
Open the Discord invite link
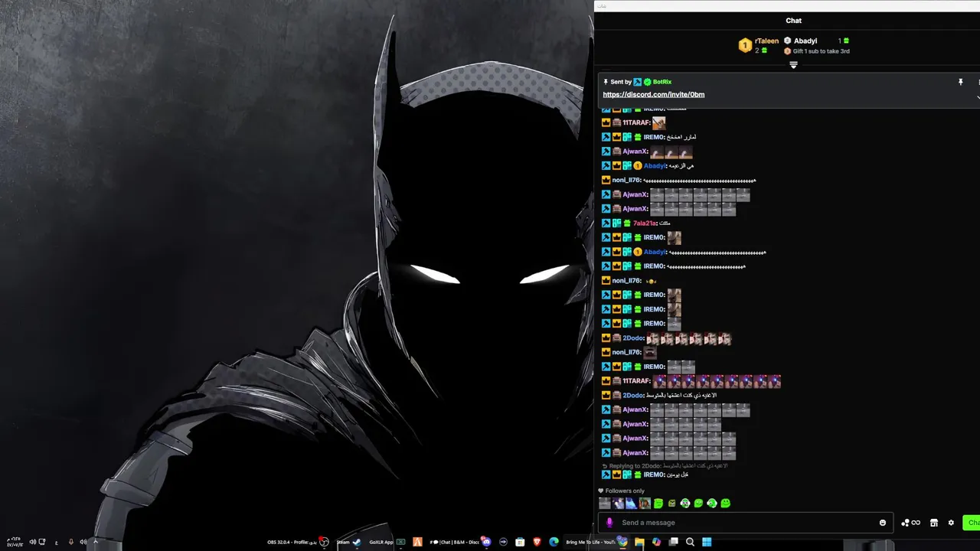(654, 94)
